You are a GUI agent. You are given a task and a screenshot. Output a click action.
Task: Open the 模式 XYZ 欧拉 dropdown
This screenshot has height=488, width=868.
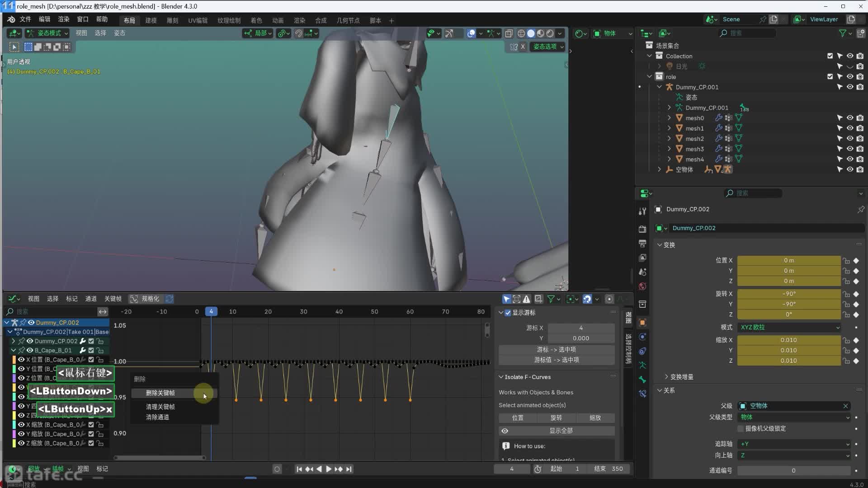(789, 327)
